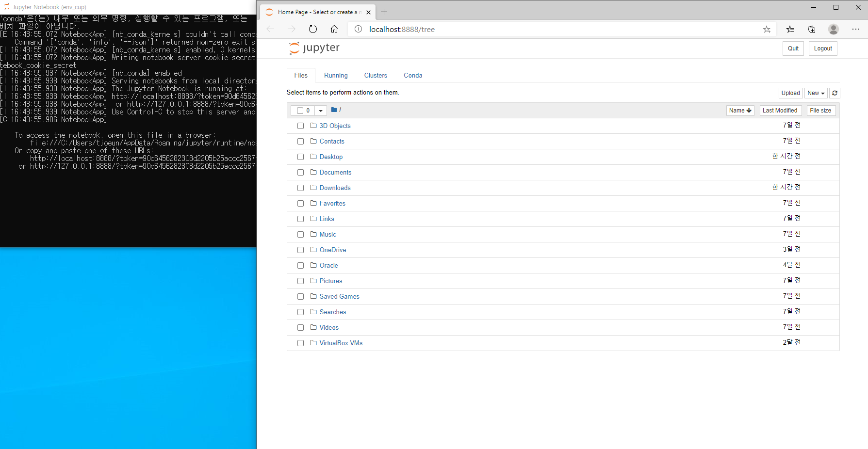The image size is (868, 449).
Task: Open the Contacts folder link
Action: tap(332, 141)
